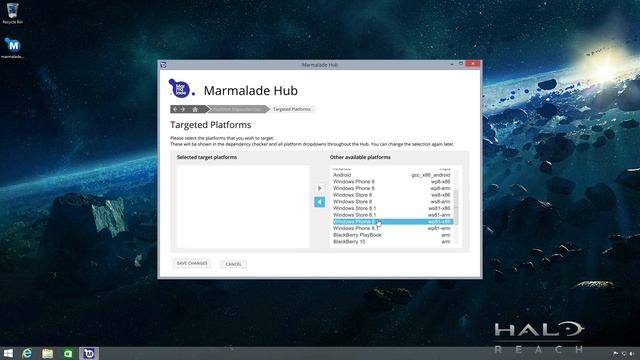This screenshot has height=360, width=640.
Task: Open the volume control in the tray
Action: pyautogui.click(x=632, y=354)
